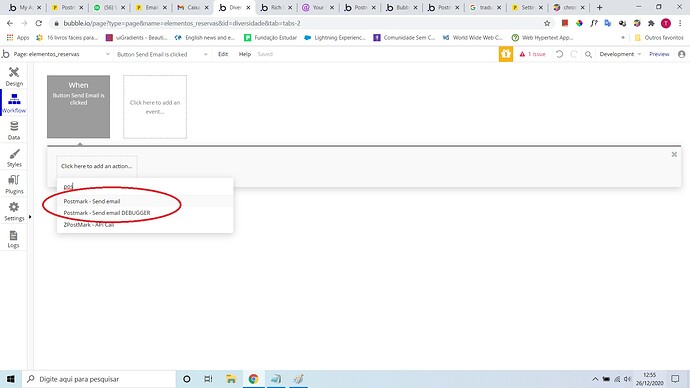Open Chrome from the taskbar

(253, 379)
